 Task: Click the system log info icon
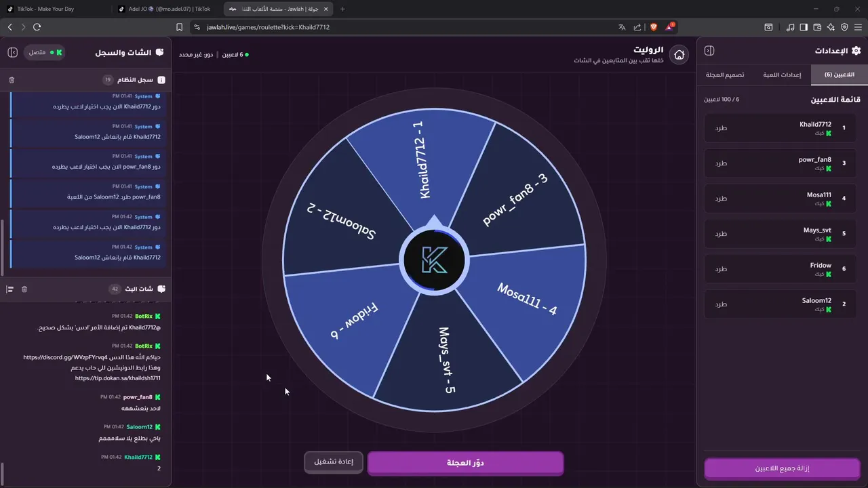tap(161, 80)
